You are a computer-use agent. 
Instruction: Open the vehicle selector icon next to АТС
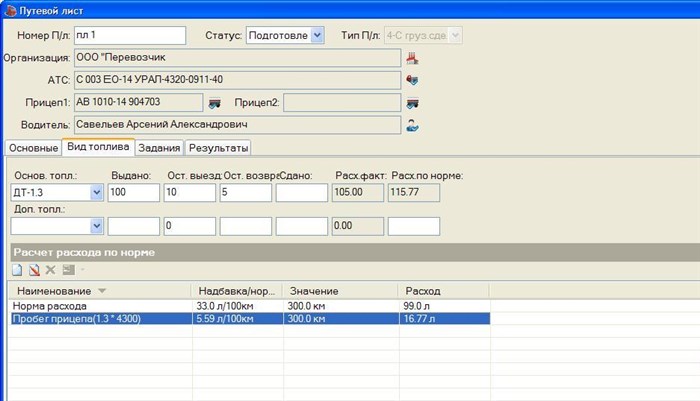[412, 80]
